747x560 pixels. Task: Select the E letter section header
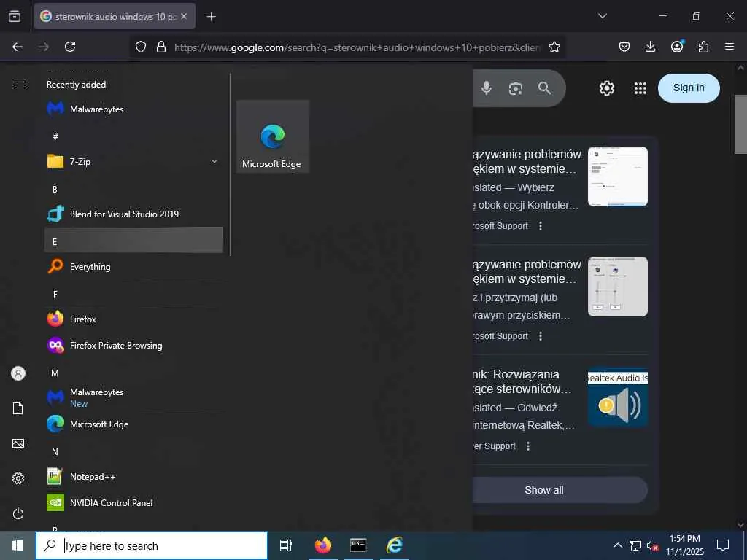[x=133, y=240]
